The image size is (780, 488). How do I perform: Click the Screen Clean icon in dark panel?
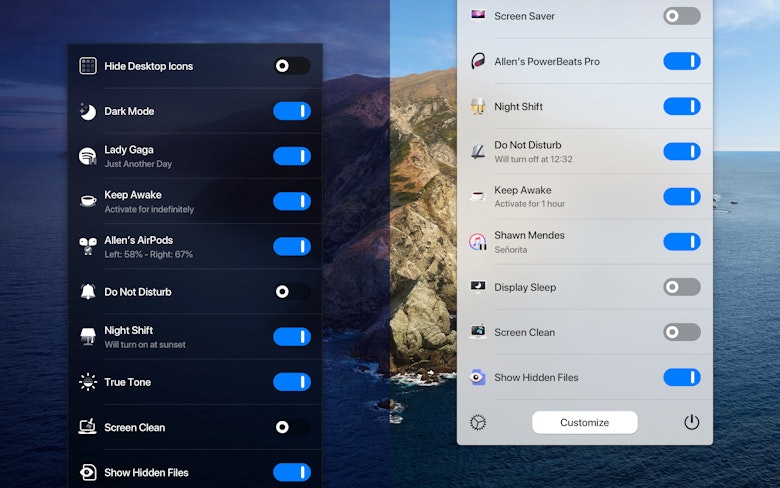88,427
